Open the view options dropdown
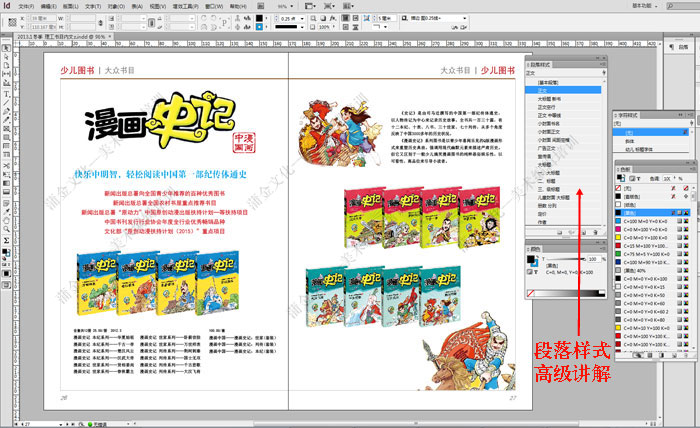The width and height of the screenshot is (700, 428). [x=310, y=6]
